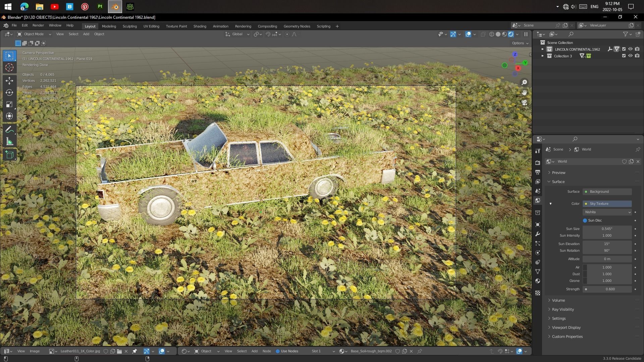Open the Texture properties tab icon

tap(538, 293)
